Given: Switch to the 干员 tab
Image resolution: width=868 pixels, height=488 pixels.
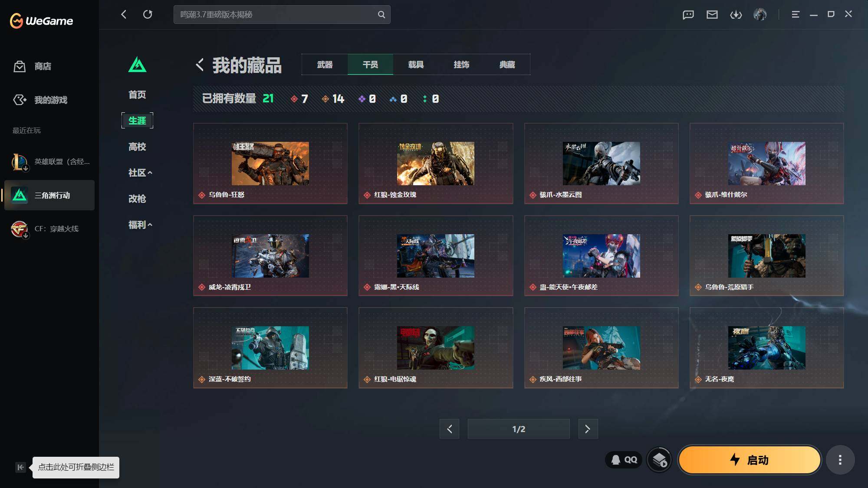Looking at the screenshot, I should coord(370,65).
